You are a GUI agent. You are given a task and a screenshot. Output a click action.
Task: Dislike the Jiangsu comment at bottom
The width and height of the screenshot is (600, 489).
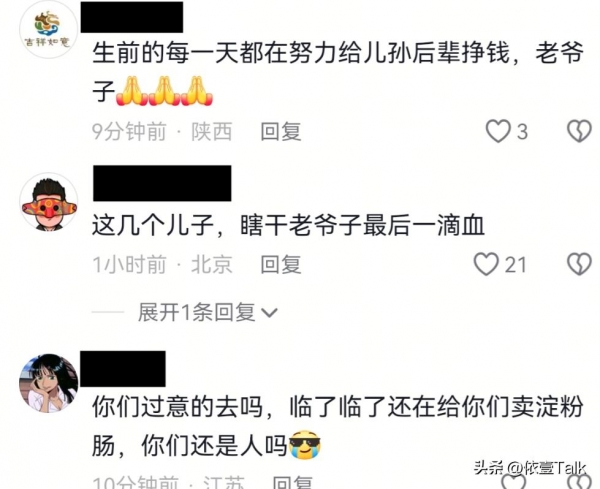pyautogui.click(x=579, y=482)
